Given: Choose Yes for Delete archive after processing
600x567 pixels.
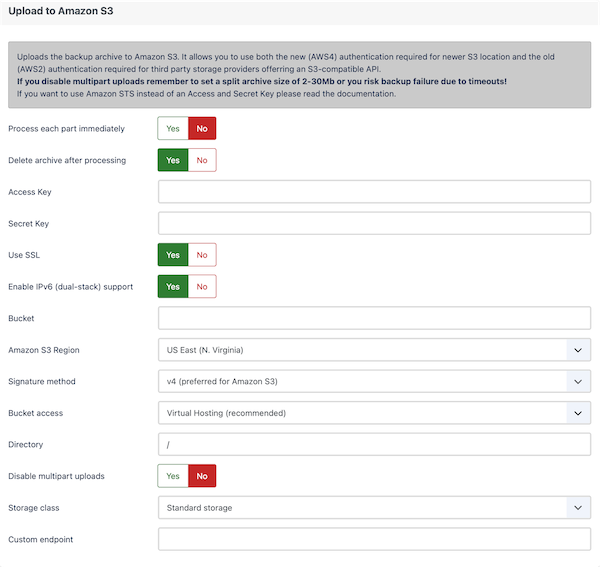Looking at the screenshot, I should (x=173, y=160).
